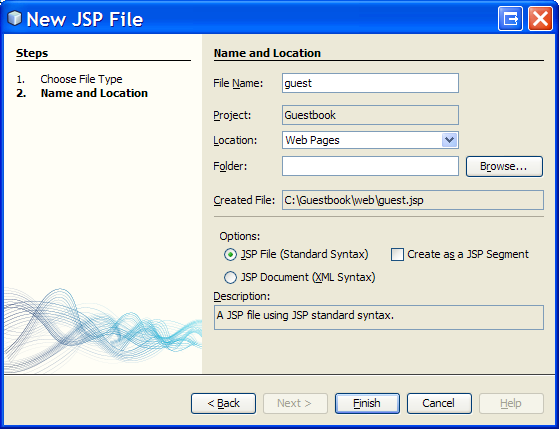
Task: Select the JSP Document (XML Syntax) option
Action: click(230, 277)
